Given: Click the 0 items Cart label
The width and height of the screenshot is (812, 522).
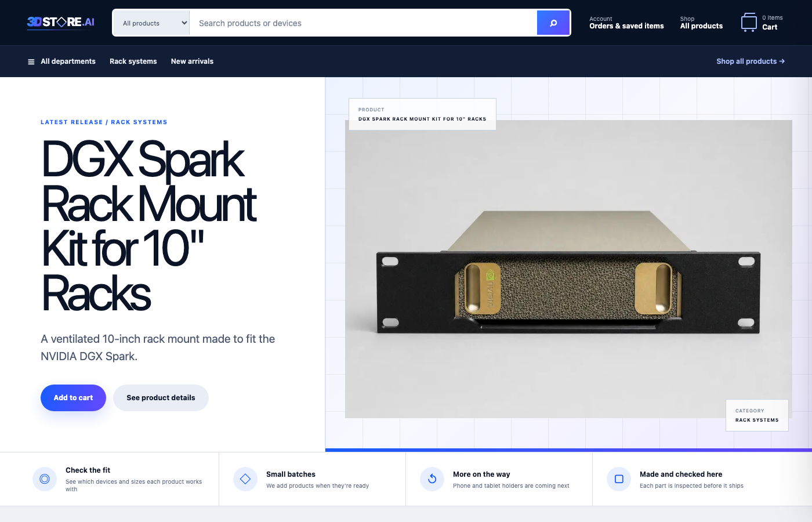Looking at the screenshot, I should (x=772, y=23).
